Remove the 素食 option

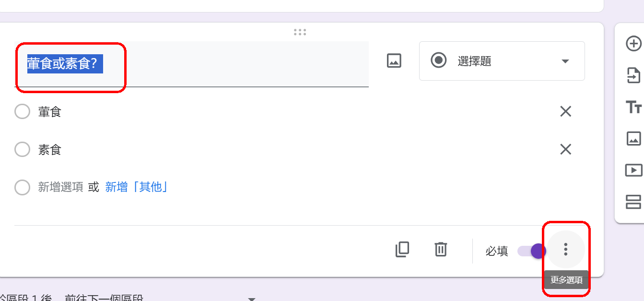tap(566, 150)
